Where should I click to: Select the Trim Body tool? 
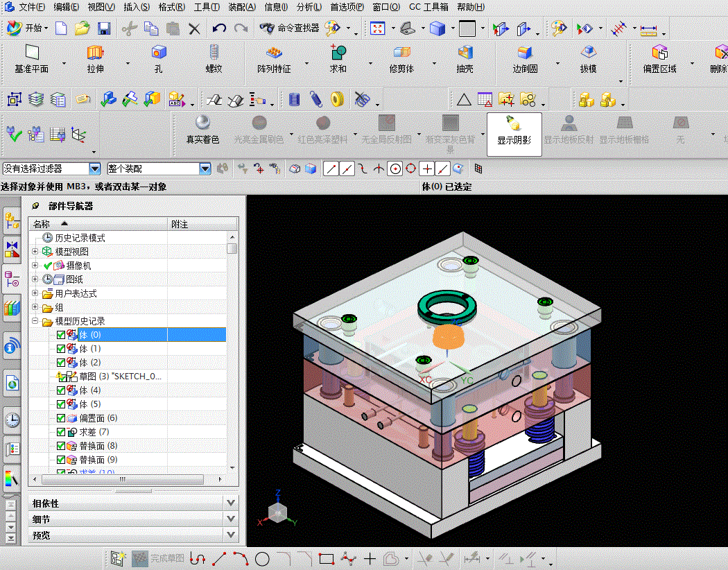coord(401,60)
